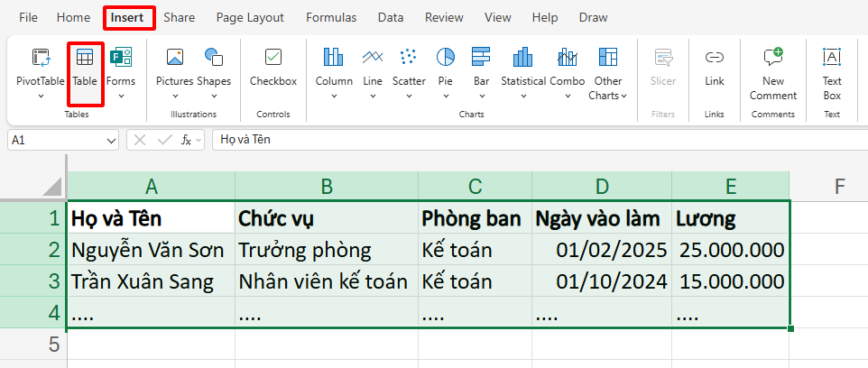Image resolution: width=868 pixels, height=368 pixels.
Task: Switch to the View tab
Action: pos(498,18)
